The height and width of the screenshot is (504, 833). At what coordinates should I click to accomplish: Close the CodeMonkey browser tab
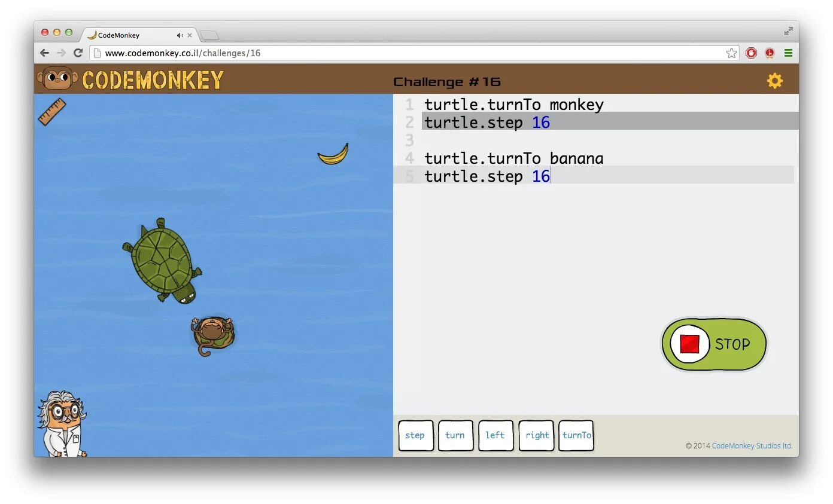(x=190, y=35)
